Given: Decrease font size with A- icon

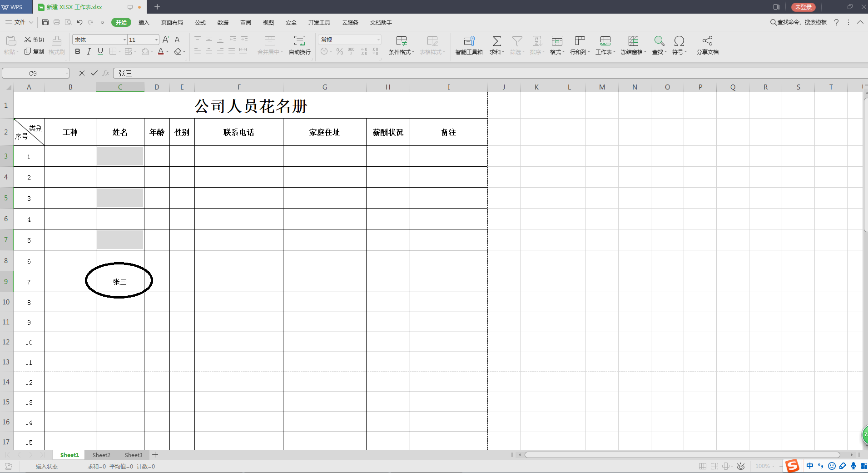Looking at the screenshot, I should (178, 40).
